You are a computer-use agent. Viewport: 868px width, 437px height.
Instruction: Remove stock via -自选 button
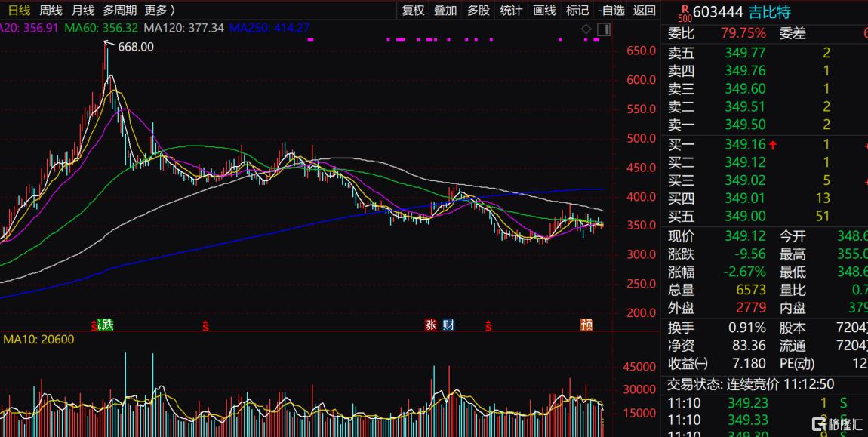click(611, 10)
